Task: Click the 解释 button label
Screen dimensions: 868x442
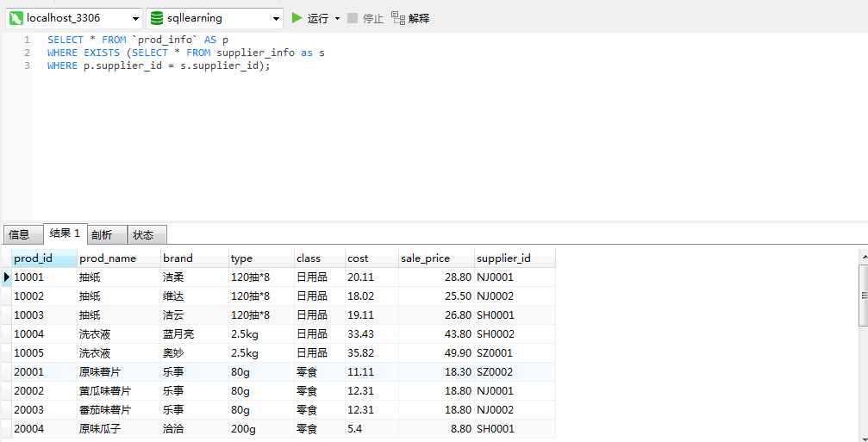Action: pyautogui.click(x=419, y=18)
